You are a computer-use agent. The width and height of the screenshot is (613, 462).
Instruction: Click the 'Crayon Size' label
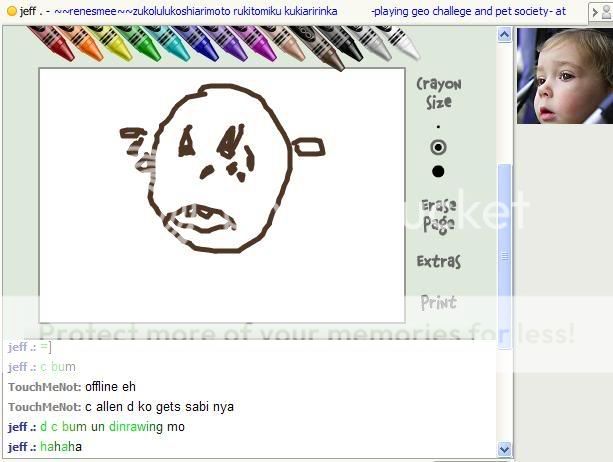click(439, 93)
